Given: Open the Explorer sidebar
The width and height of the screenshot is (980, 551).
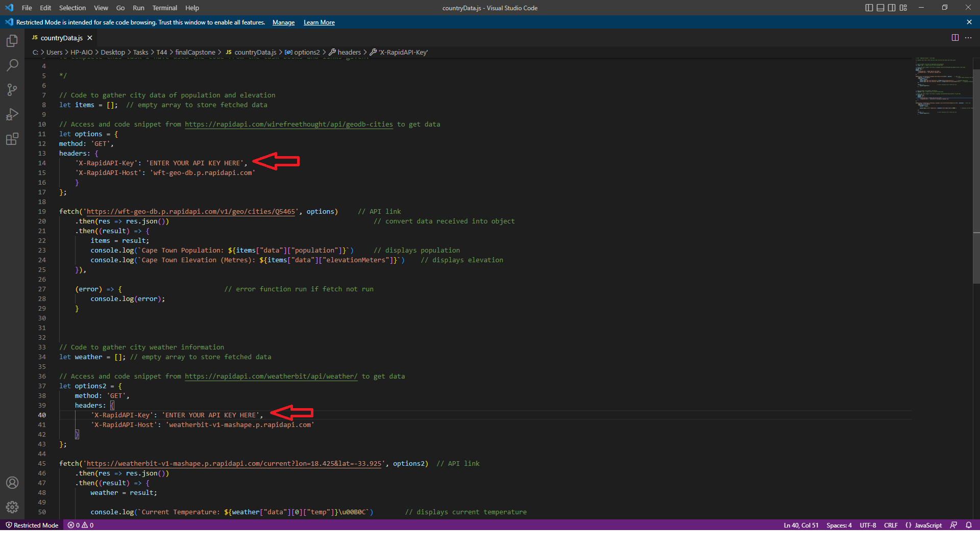Looking at the screenshot, I should tap(12, 41).
